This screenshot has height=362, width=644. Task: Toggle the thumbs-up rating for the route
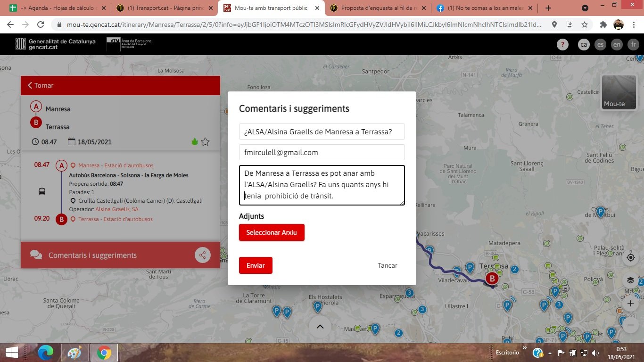[194, 141]
